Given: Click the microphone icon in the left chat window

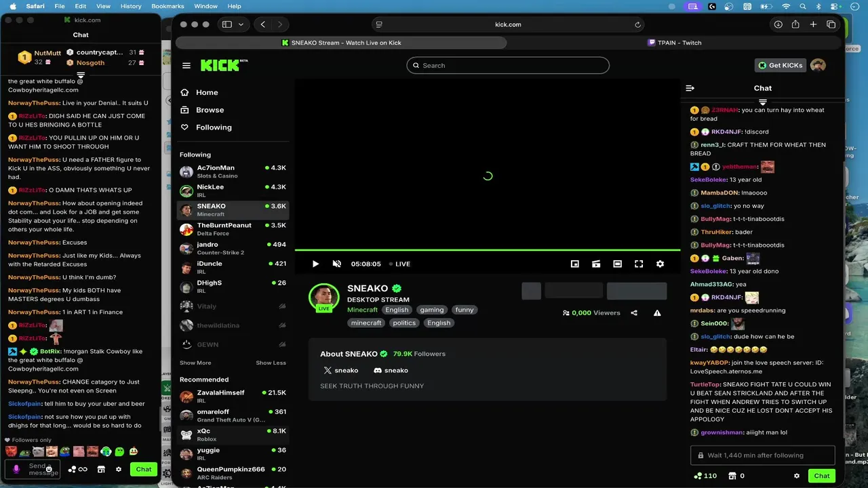Looking at the screenshot, I should coord(16,469).
